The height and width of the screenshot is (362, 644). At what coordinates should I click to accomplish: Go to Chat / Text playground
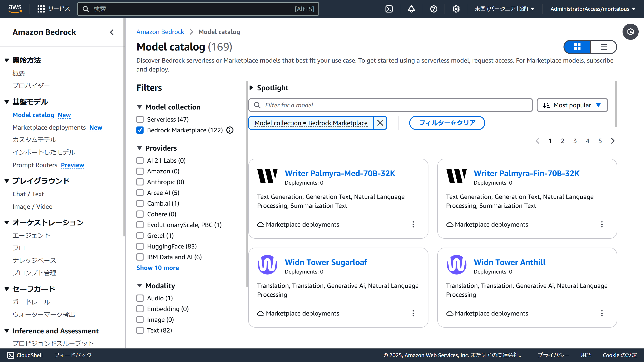coord(28,194)
